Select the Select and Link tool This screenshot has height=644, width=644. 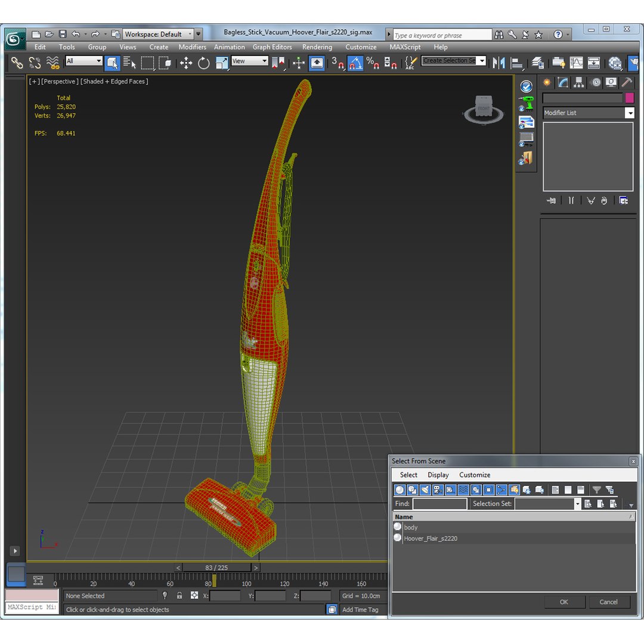pos(17,63)
